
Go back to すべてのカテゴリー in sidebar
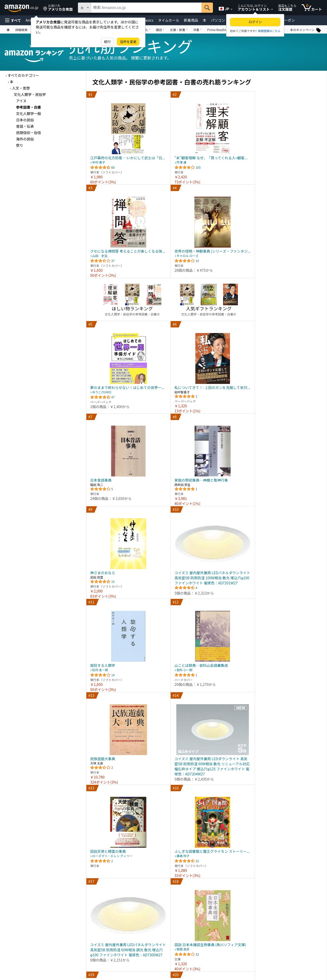click(23, 75)
